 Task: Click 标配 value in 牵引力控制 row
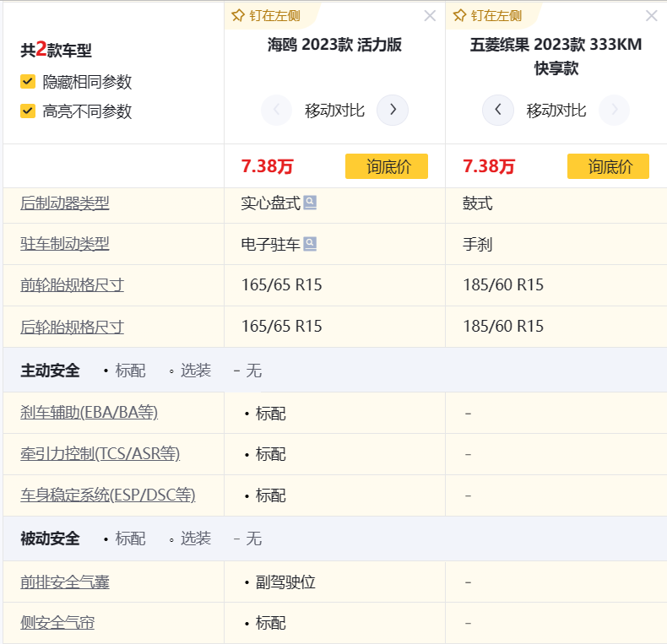pos(270,454)
